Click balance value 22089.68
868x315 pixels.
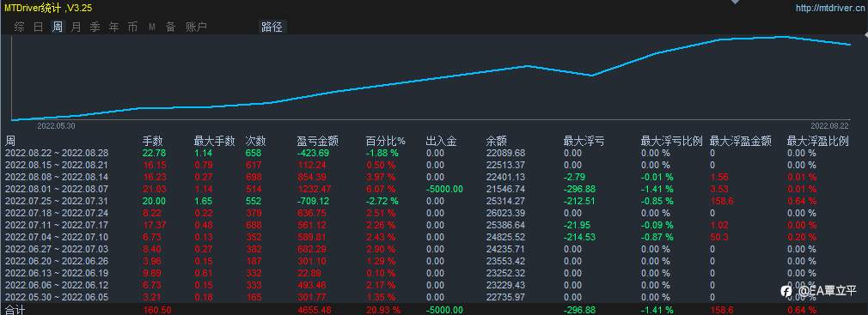[x=505, y=153]
